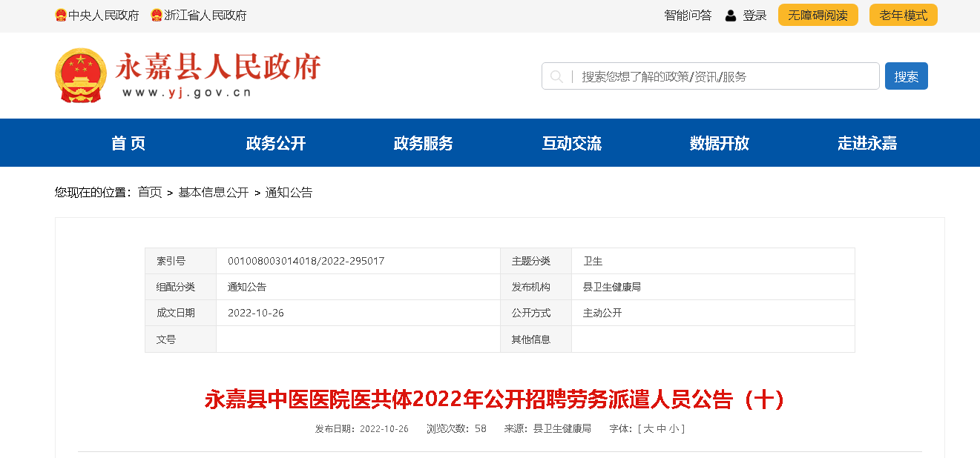The image size is (980, 458).
Task: Open the 数据开放 navigation item
Action: pyautogui.click(x=720, y=144)
